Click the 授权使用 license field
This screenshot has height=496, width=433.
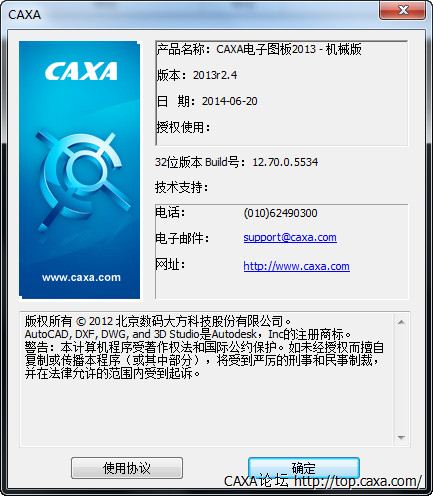click(x=183, y=127)
